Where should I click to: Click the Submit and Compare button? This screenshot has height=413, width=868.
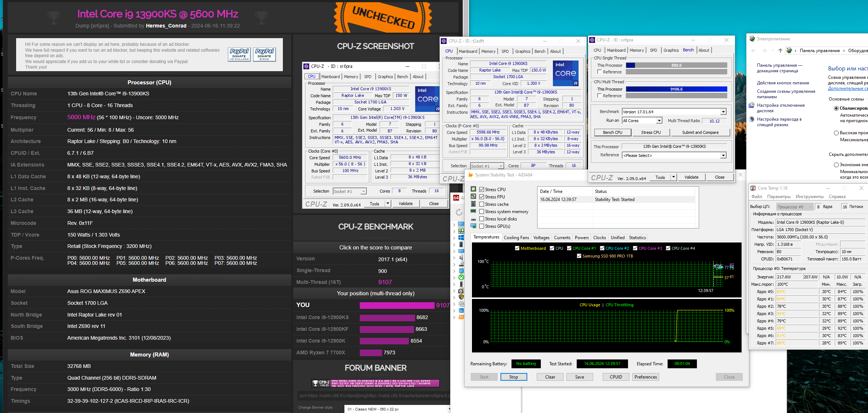pos(700,132)
